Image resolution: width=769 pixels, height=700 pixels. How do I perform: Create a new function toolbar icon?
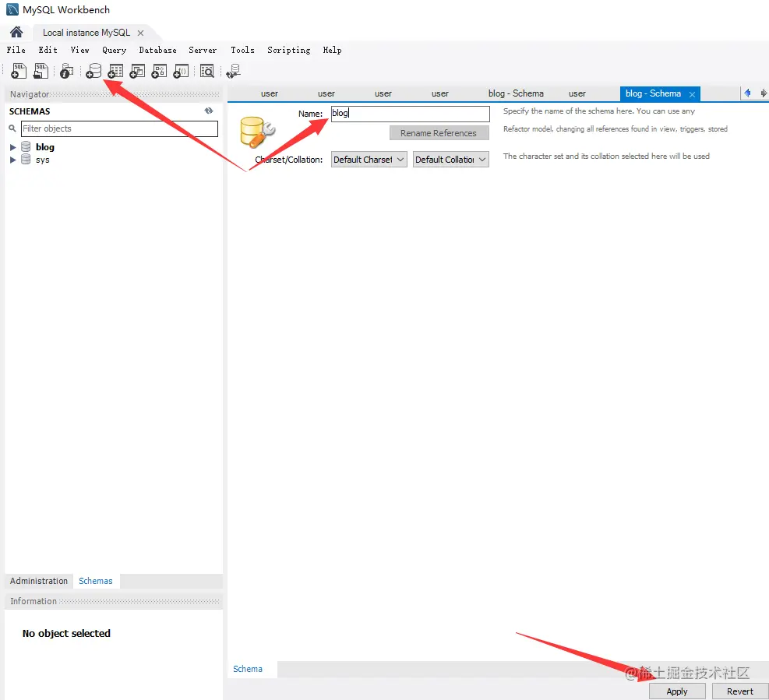point(181,71)
